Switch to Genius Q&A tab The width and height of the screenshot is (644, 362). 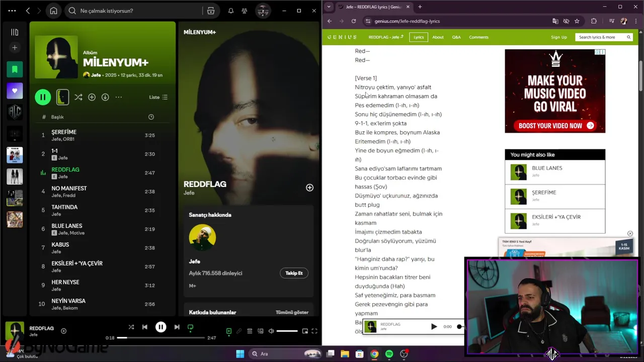pyautogui.click(x=456, y=37)
